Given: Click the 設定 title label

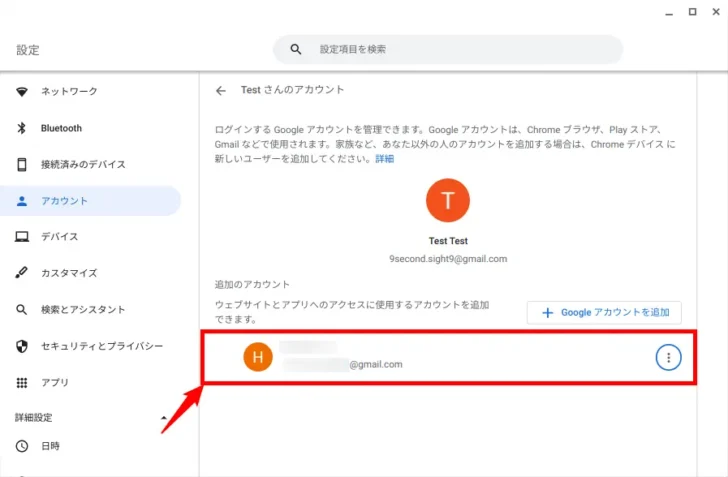Looking at the screenshot, I should 28,50.
